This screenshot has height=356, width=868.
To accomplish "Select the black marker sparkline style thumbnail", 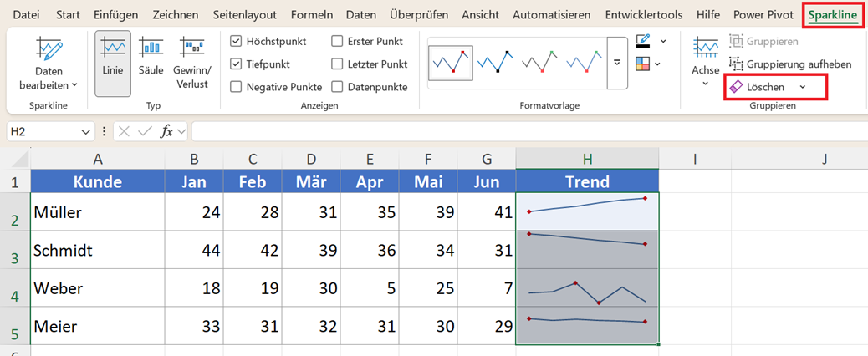I will (x=495, y=63).
